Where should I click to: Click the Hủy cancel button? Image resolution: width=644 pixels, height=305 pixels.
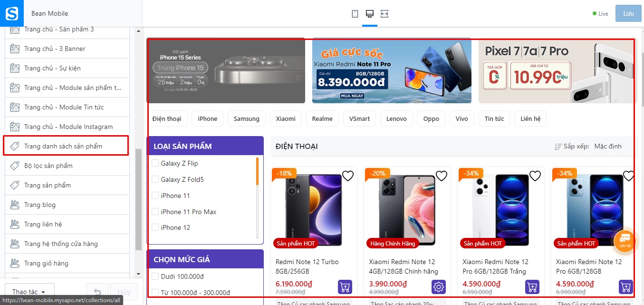pyautogui.click(x=124, y=292)
